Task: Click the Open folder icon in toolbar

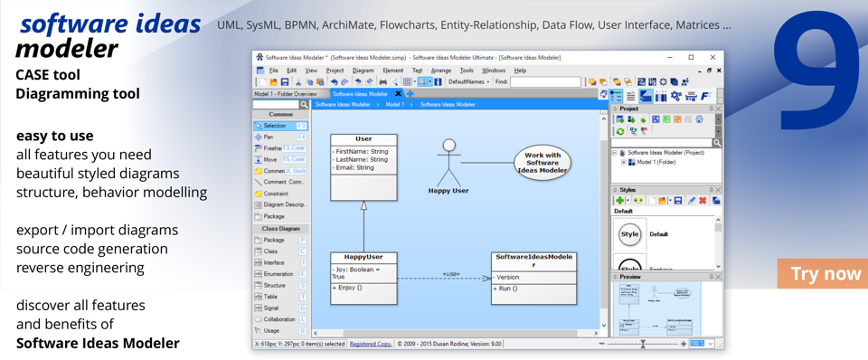Action: point(274,82)
